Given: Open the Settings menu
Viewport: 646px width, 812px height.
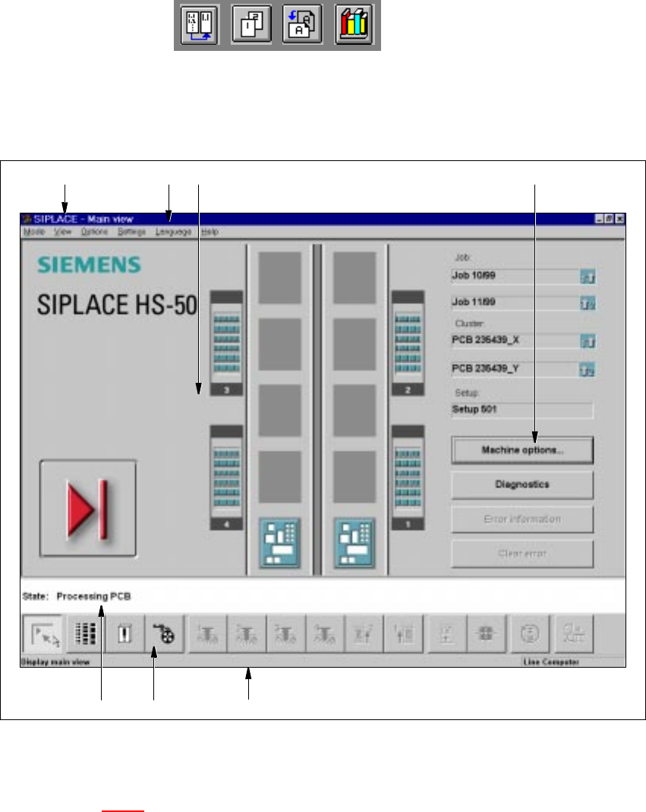Looking at the screenshot, I should 131,232.
